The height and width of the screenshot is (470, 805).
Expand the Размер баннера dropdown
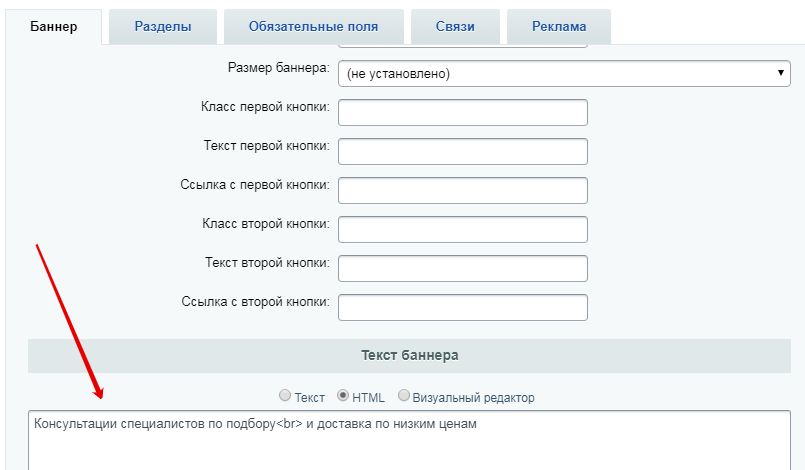click(x=564, y=73)
